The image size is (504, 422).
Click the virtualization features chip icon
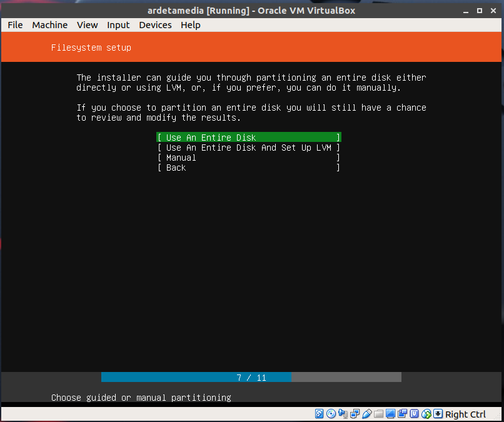414,414
